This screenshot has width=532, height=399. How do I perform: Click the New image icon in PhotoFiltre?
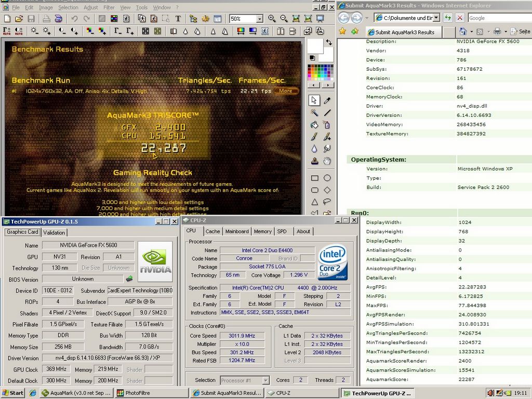(7, 19)
